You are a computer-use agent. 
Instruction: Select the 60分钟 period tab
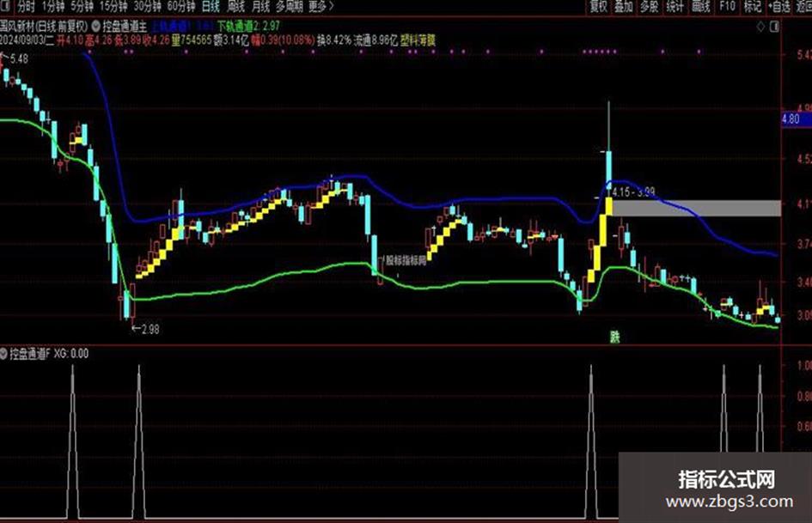click(x=181, y=7)
